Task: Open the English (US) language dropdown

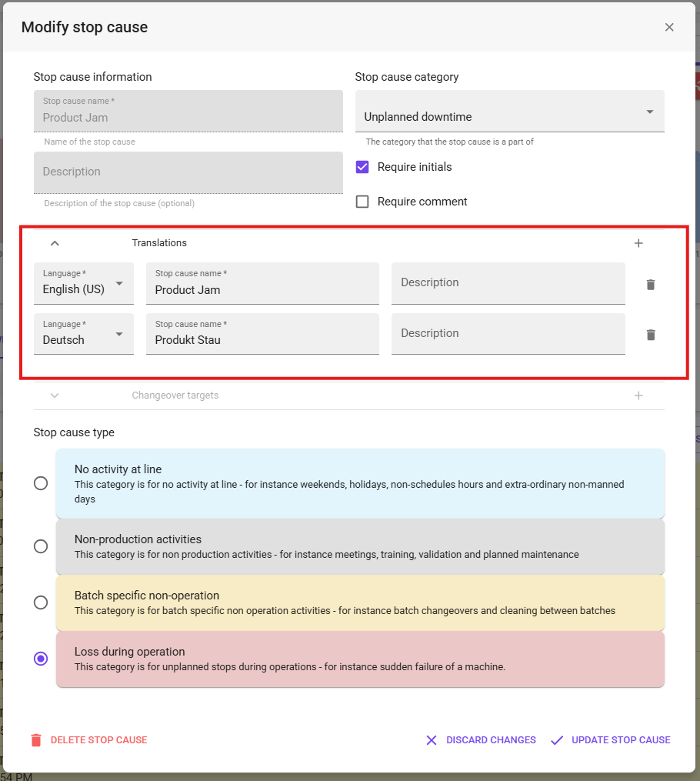Action: (84, 283)
